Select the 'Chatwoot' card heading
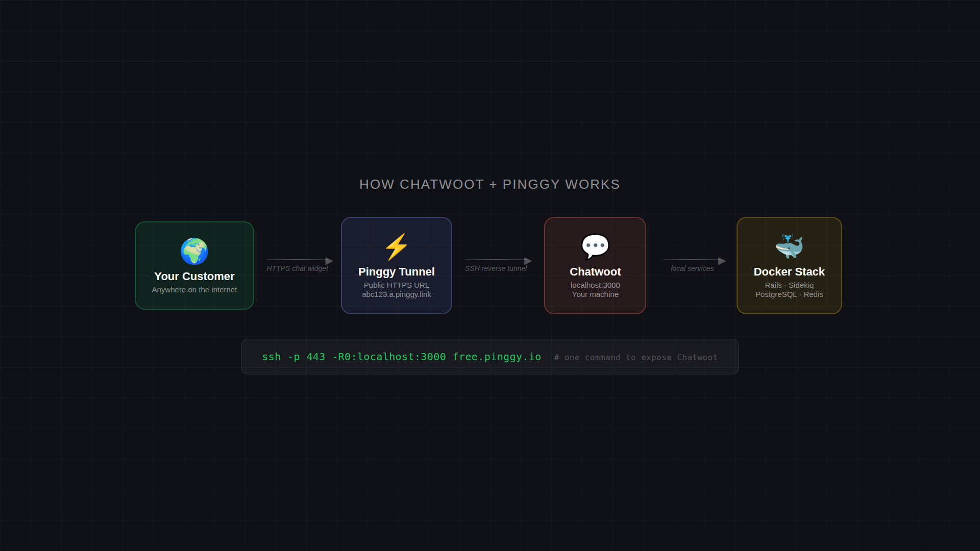 [595, 272]
